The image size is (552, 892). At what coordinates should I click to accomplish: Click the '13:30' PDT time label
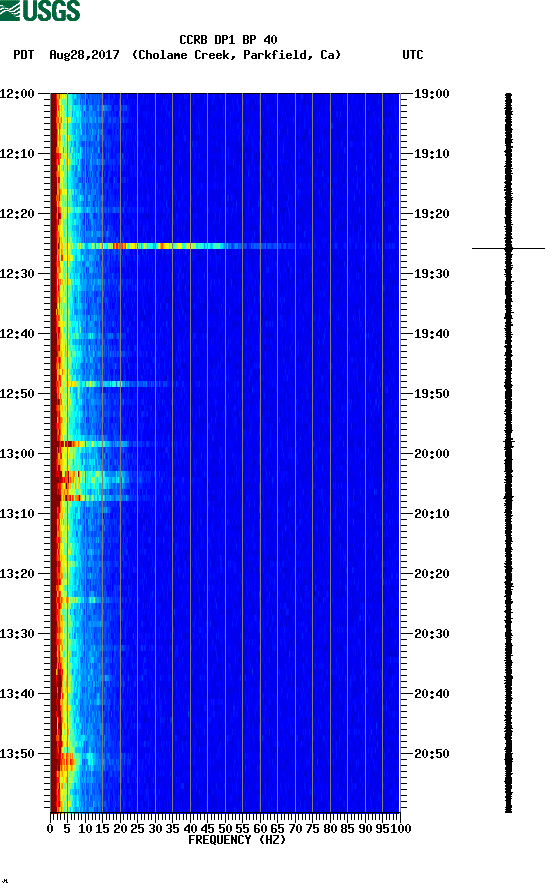17,634
